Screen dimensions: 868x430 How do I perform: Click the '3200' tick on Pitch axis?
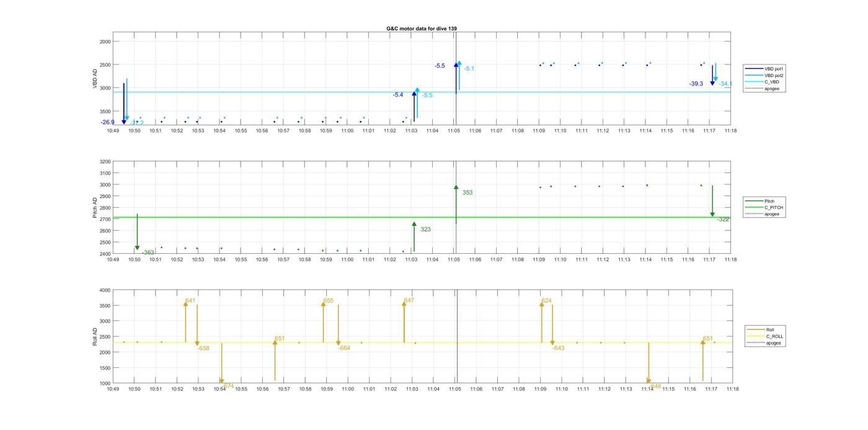(x=104, y=161)
